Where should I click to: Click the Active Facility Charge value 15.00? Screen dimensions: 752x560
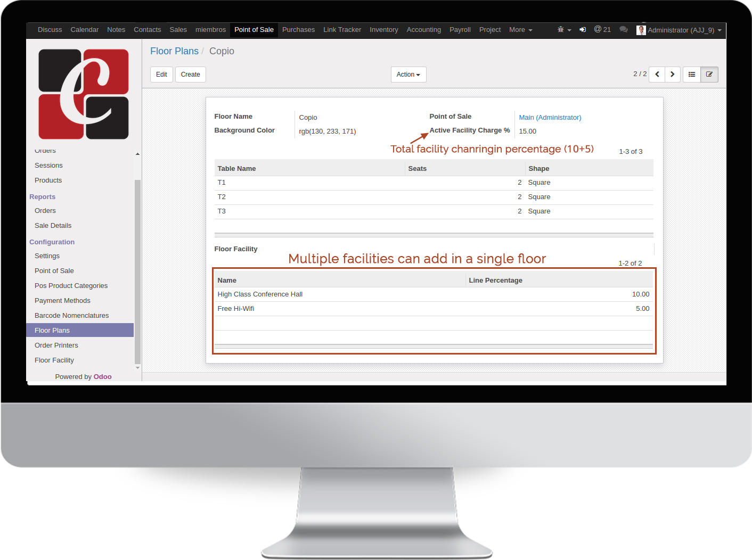tap(528, 131)
